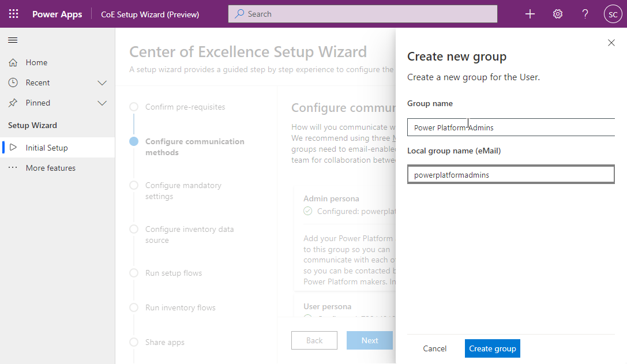Image resolution: width=627 pixels, height=364 pixels.
Task: Open help with the question mark icon
Action: pos(585,14)
